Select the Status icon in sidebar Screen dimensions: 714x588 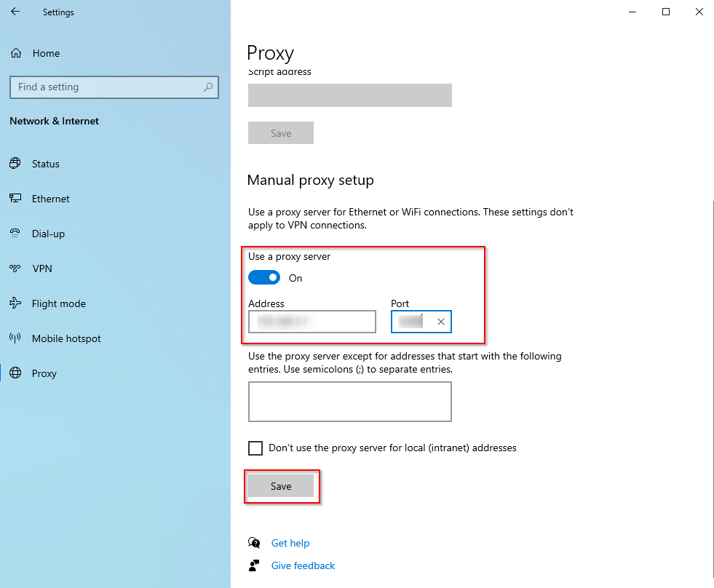[x=15, y=164]
